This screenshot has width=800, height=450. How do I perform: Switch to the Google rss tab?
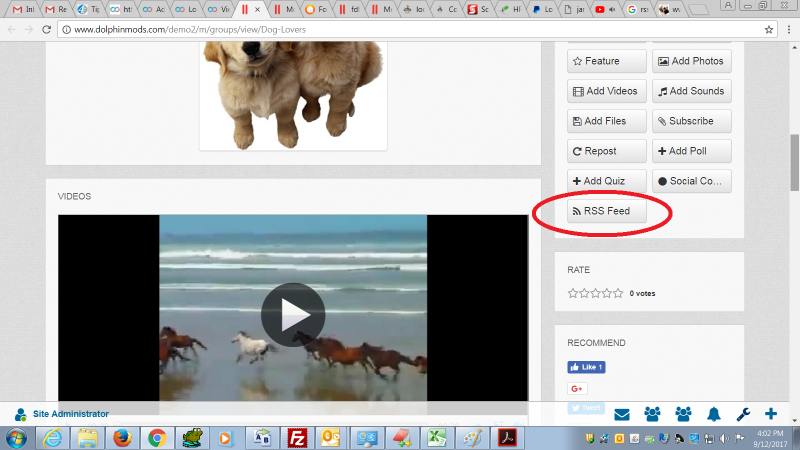coord(638,9)
